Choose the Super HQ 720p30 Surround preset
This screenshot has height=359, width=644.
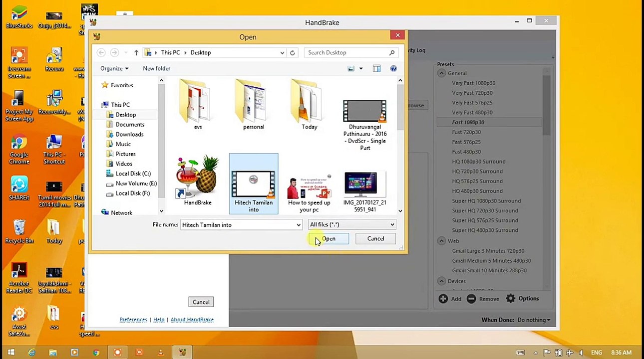[485, 210]
